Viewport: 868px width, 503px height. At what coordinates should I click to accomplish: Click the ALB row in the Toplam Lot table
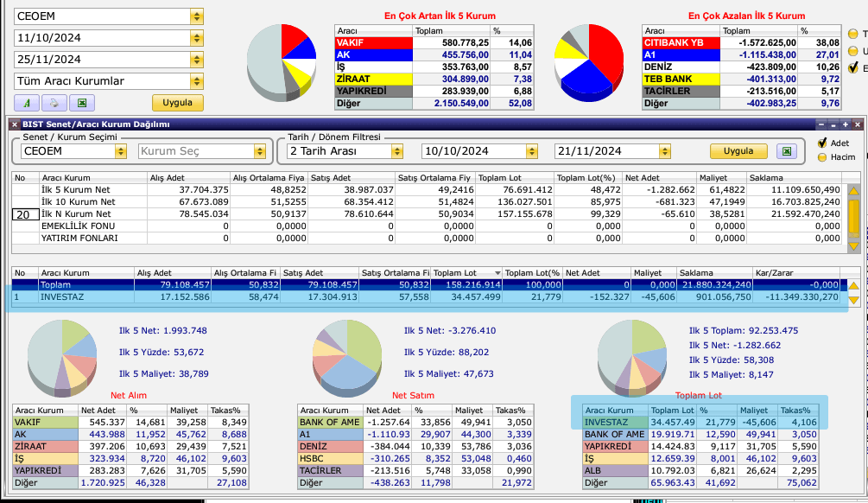pos(700,471)
